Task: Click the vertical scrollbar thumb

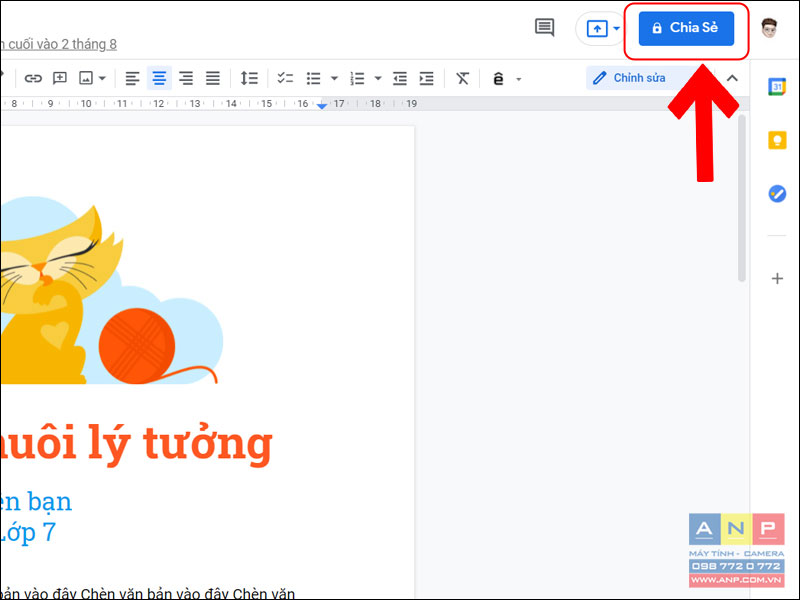Action: [x=742, y=198]
